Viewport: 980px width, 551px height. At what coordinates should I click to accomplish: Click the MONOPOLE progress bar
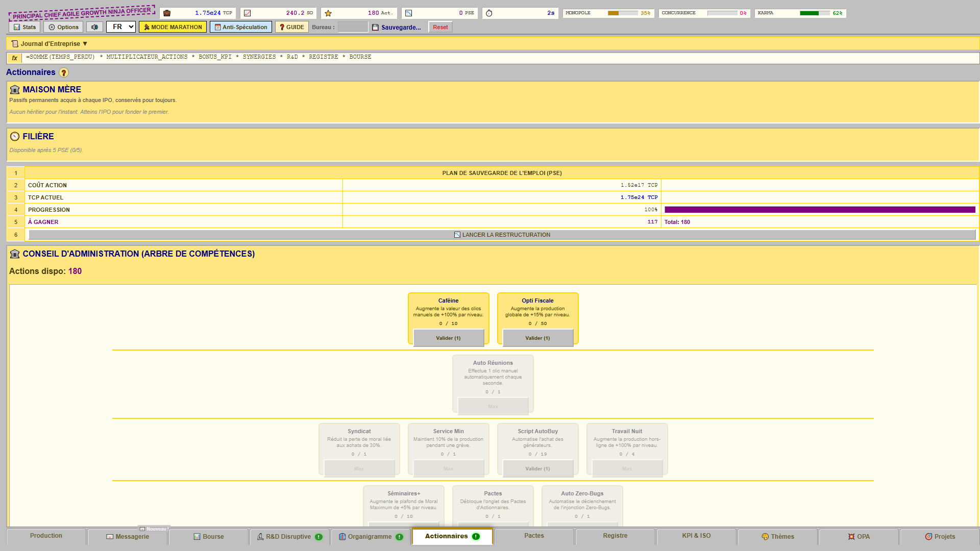(x=623, y=13)
